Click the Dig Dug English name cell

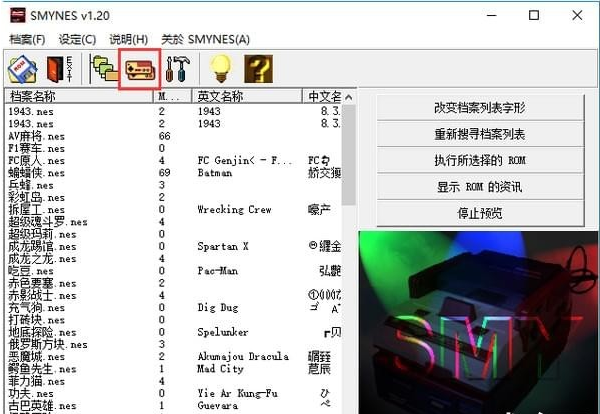(x=218, y=308)
